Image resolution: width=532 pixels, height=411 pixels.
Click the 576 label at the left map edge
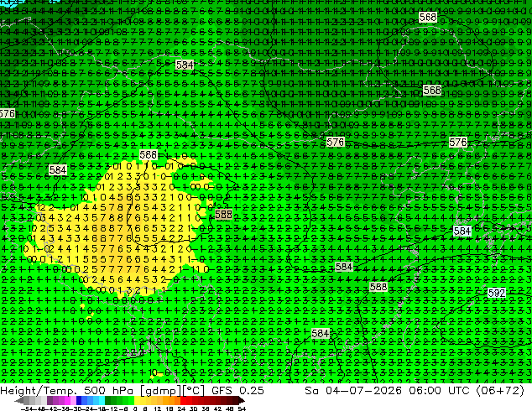(x=7, y=113)
